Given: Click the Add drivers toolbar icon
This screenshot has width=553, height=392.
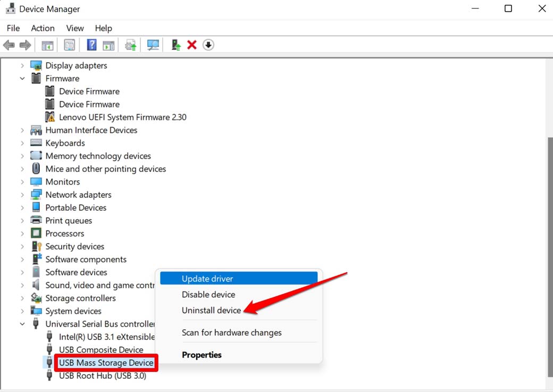Looking at the screenshot, I should tap(175, 45).
